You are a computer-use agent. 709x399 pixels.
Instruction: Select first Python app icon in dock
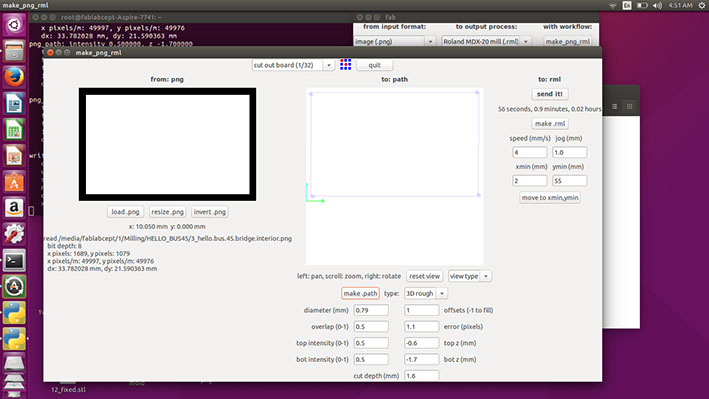14,313
